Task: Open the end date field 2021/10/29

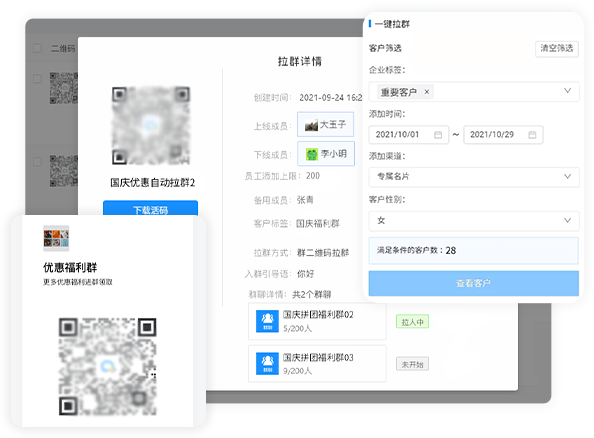Action: pos(503,135)
